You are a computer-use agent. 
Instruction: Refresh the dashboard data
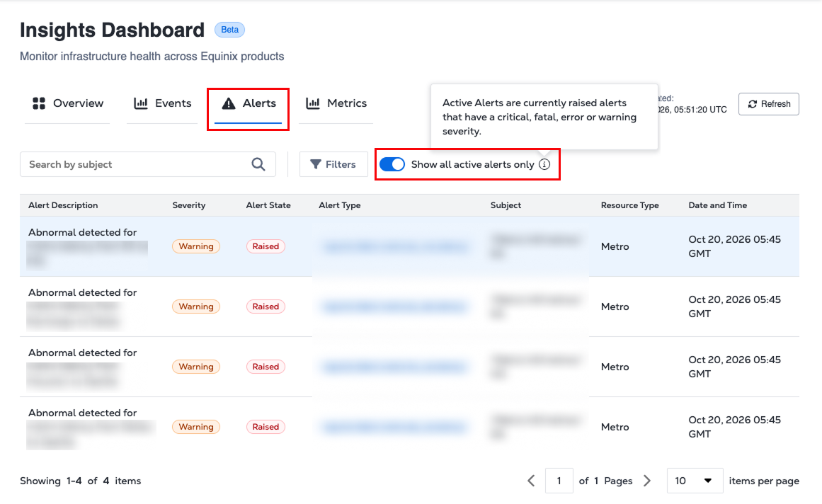(768, 104)
